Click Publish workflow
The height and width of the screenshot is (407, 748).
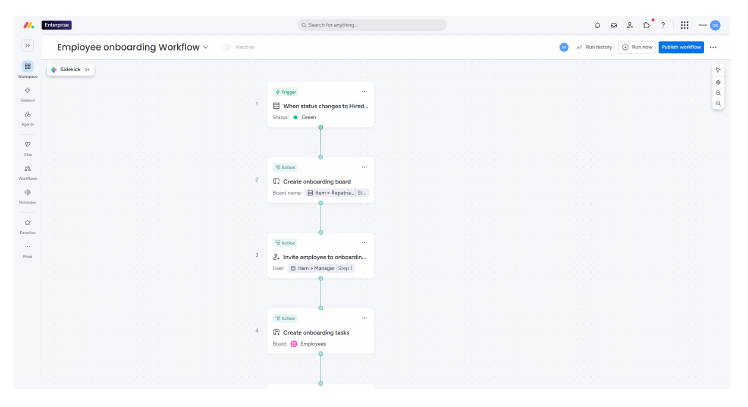tap(681, 47)
